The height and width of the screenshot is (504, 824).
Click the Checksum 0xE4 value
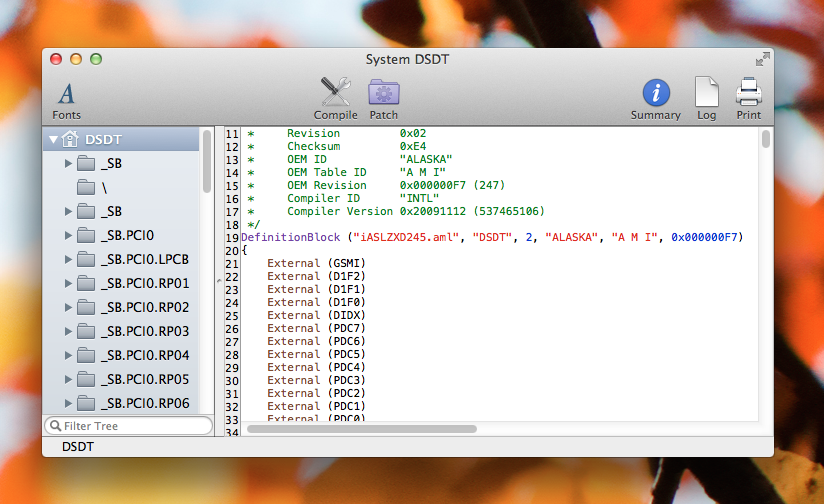(413, 146)
